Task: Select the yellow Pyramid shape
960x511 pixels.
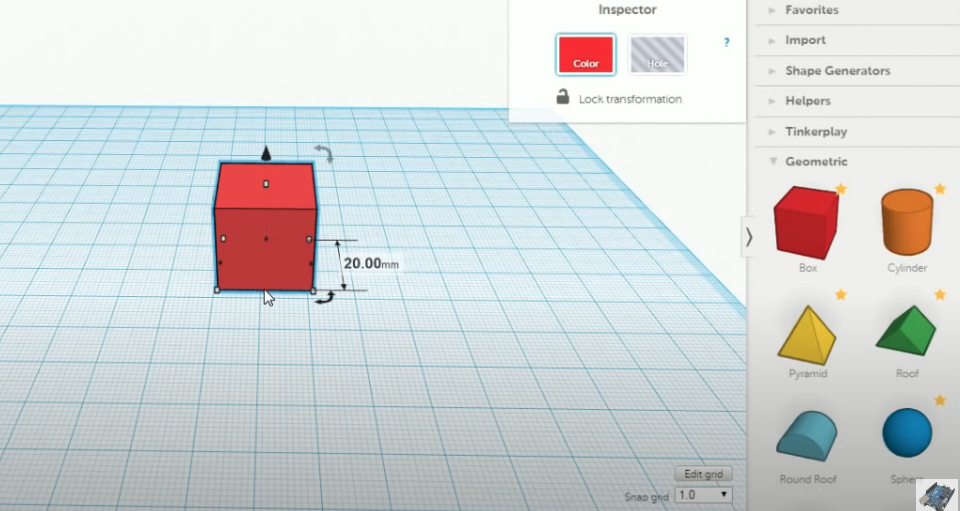Action: coord(806,334)
